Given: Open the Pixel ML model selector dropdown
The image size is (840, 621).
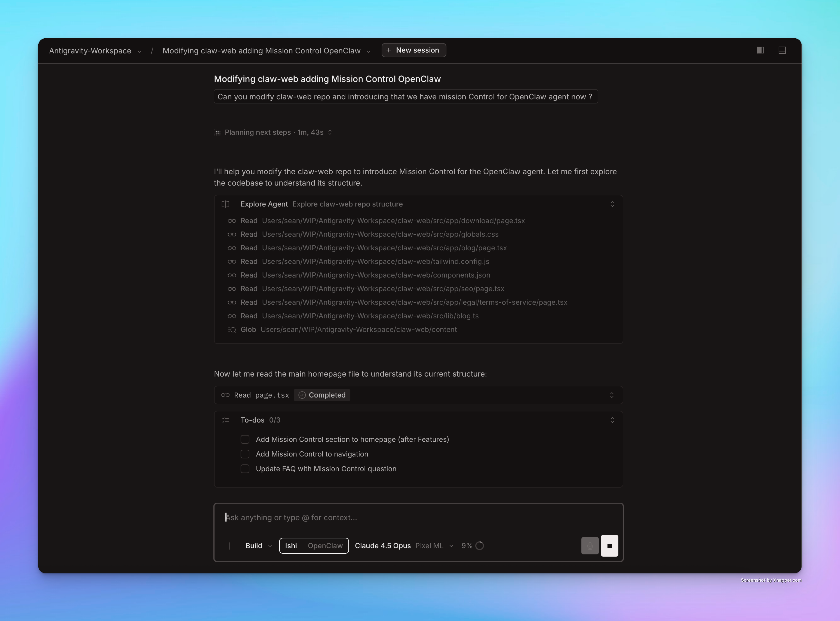Looking at the screenshot, I should 434,545.
